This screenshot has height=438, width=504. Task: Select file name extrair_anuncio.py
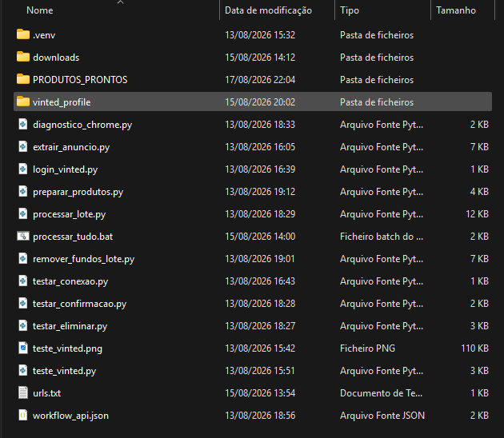[x=71, y=147]
